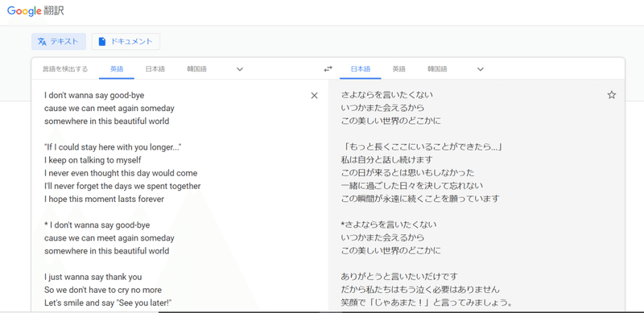The height and width of the screenshot is (313, 644).
Task: Click translated line 私は自分と話し続けます
Action: coord(386,160)
